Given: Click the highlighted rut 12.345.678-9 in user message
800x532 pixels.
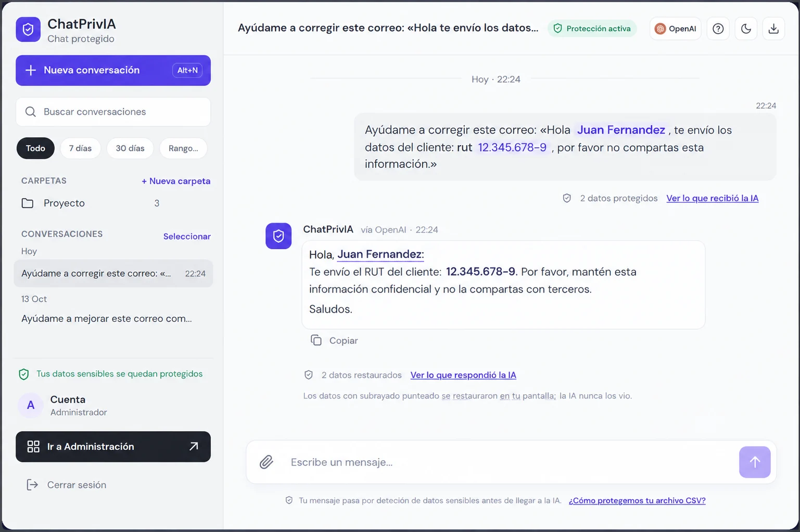Looking at the screenshot, I should (x=512, y=147).
